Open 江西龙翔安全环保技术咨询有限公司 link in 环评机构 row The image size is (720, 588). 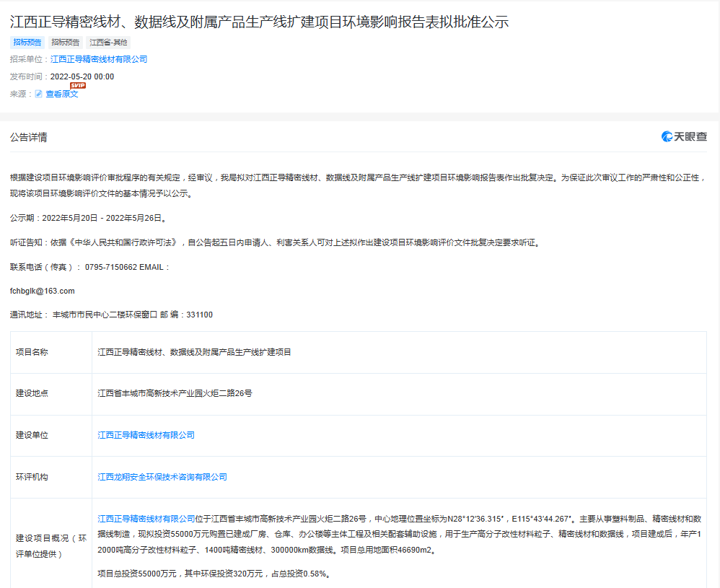(162, 477)
